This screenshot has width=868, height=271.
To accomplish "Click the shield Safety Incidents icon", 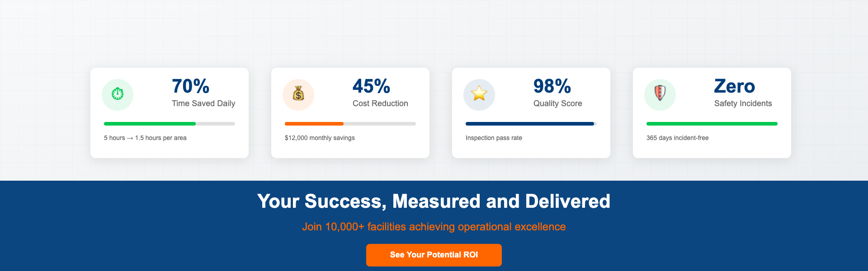I will tap(660, 94).
